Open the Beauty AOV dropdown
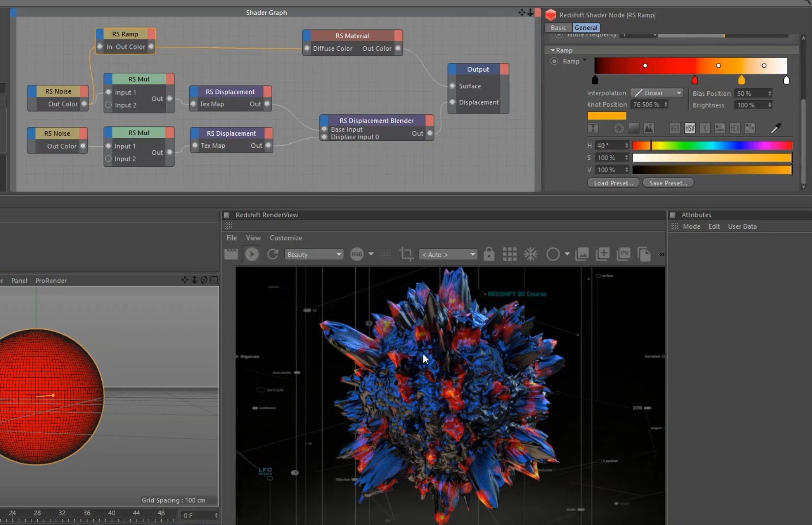The height and width of the screenshot is (525, 812). point(314,254)
